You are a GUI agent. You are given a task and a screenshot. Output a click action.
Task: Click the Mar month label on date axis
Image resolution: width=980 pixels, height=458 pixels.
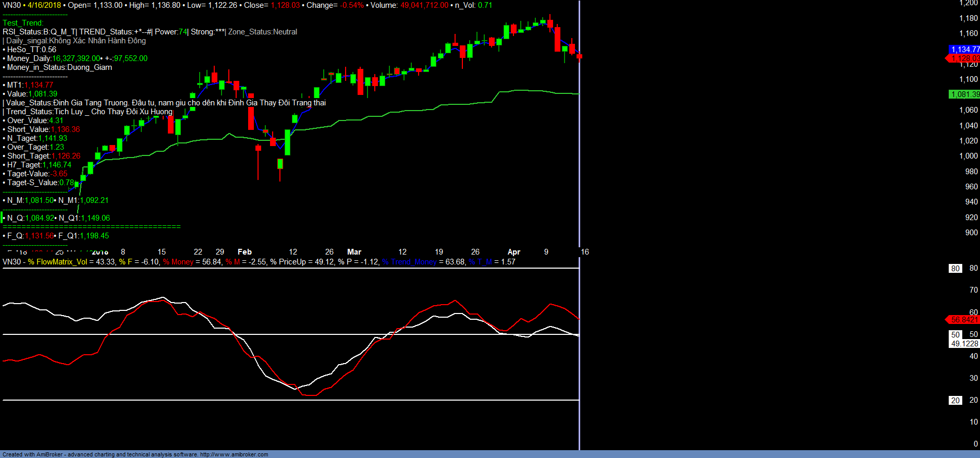click(354, 252)
